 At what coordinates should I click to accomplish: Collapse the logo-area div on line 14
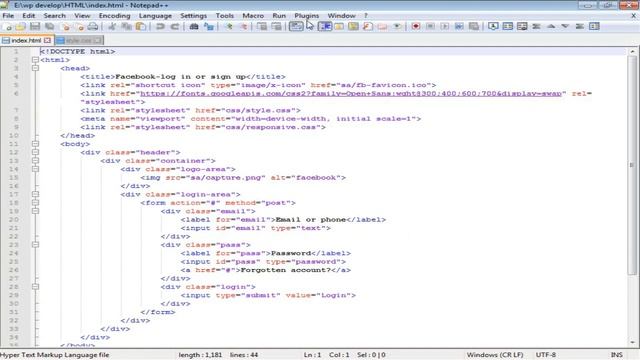click(36, 169)
